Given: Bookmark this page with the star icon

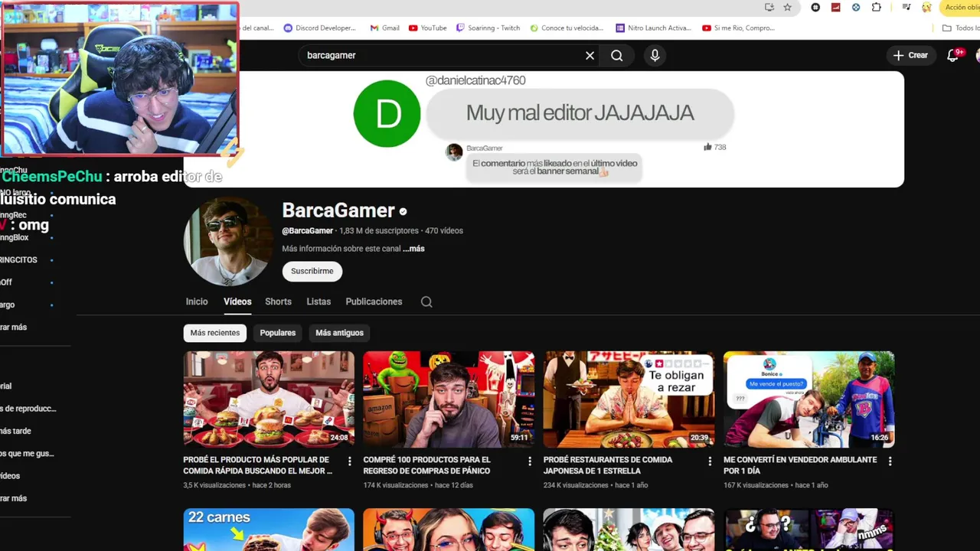Looking at the screenshot, I should tap(787, 7).
